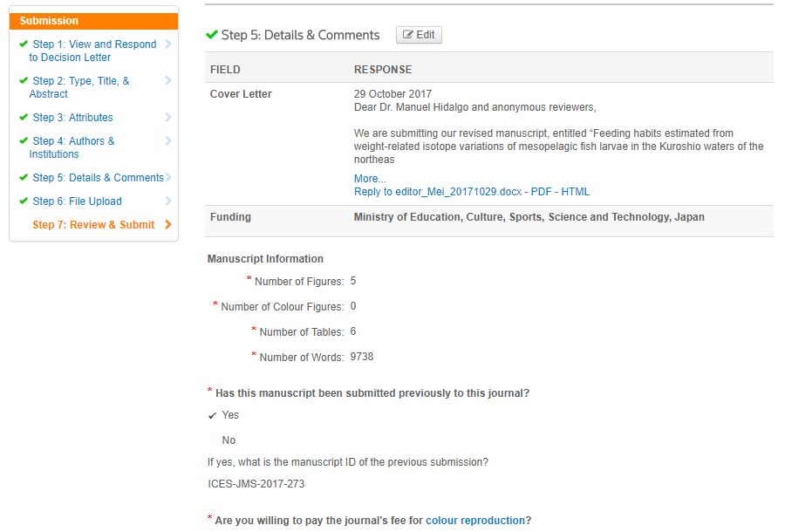Open Step 6: File Upload

pyautogui.click(x=77, y=201)
